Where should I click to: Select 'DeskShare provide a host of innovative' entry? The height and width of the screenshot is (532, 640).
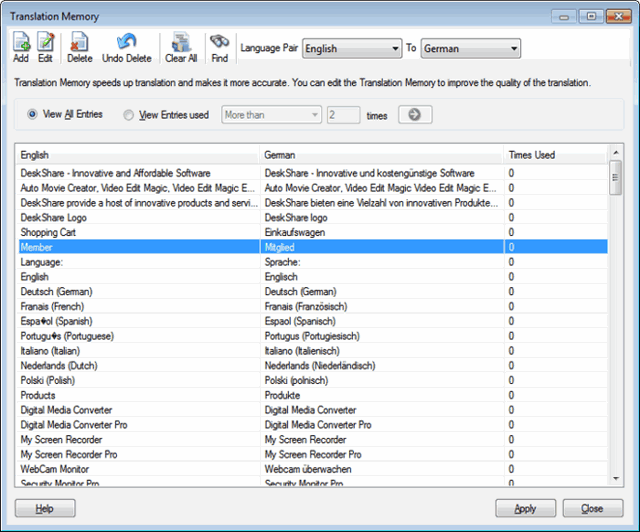coord(139,203)
